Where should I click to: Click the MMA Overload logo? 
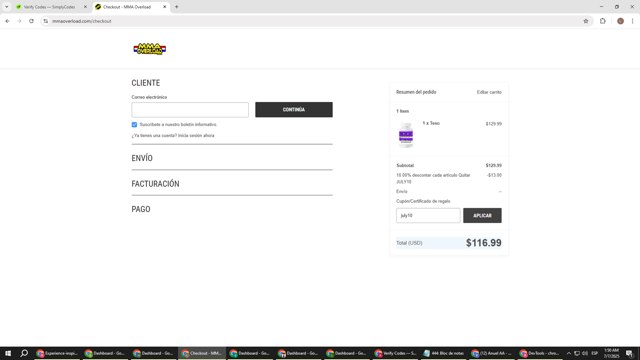[149, 49]
